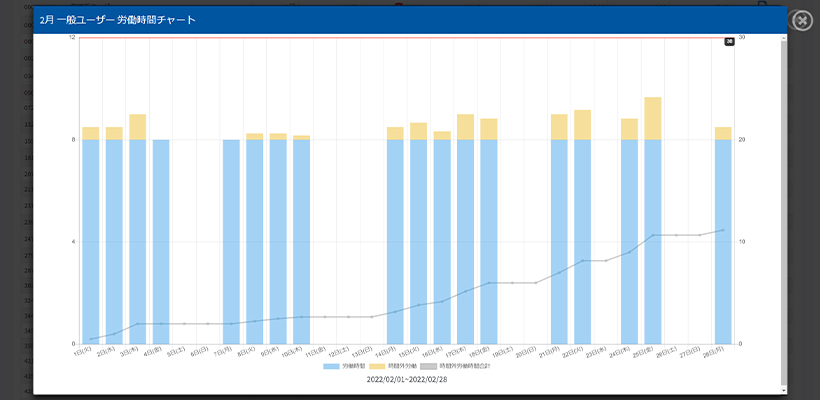Click the gray 時間外労働時間合計 legend color box

pos(428,368)
